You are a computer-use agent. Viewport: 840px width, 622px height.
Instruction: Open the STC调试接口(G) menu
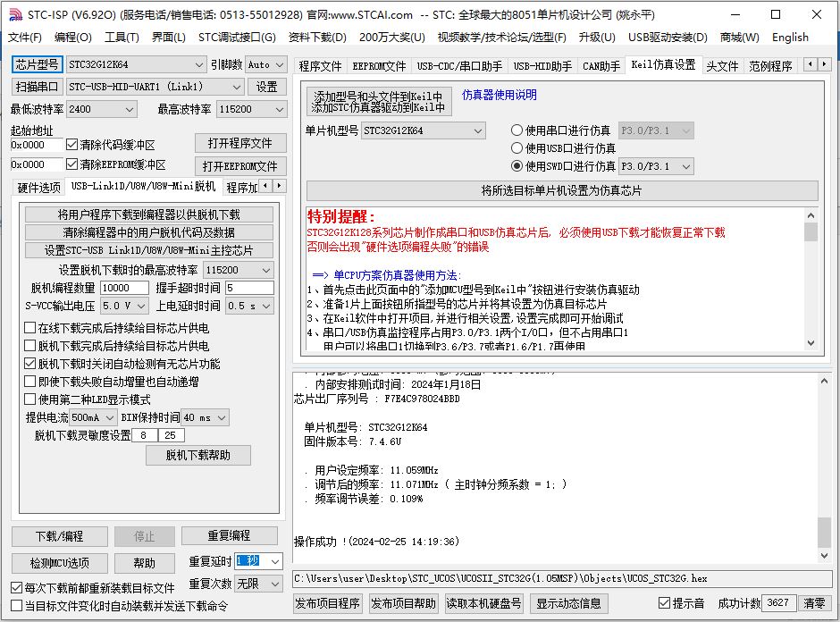(x=237, y=38)
